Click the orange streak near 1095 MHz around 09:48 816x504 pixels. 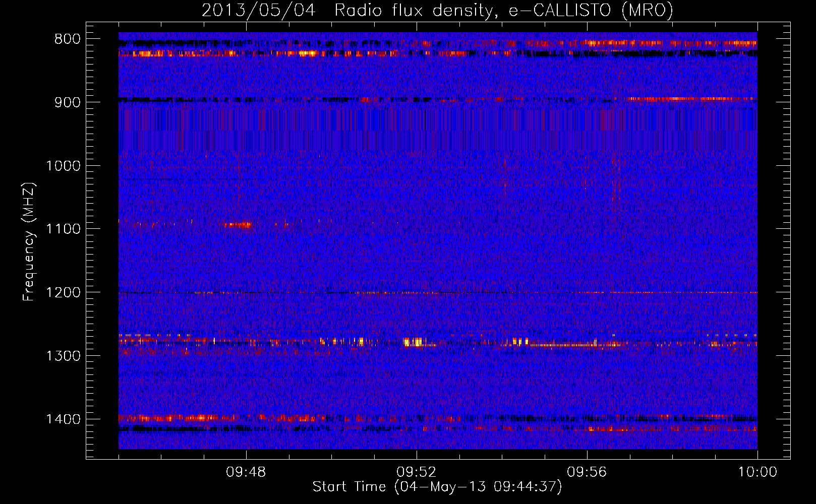pos(238,225)
